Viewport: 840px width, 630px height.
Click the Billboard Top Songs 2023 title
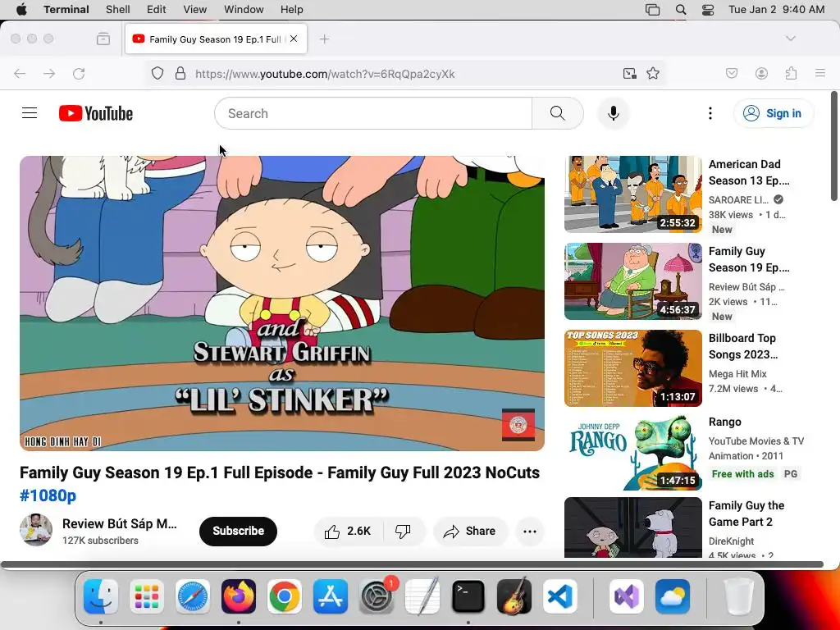[743, 346]
